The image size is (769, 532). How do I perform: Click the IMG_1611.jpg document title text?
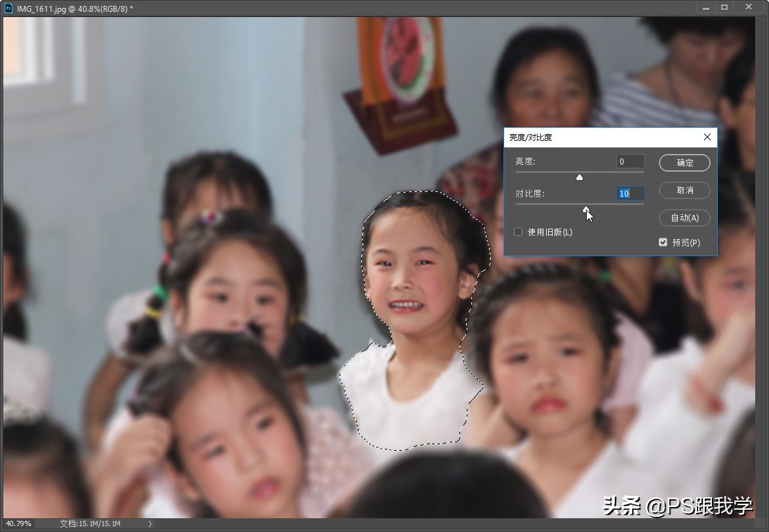tap(75, 9)
